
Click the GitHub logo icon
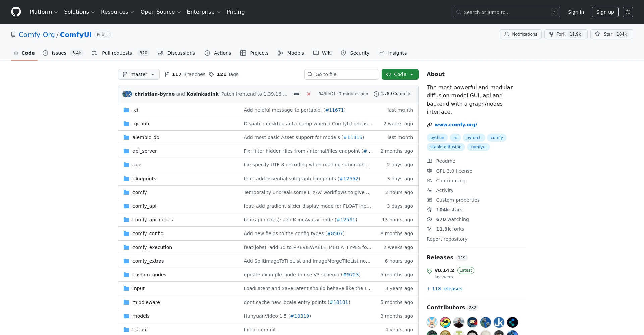pos(16,12)
